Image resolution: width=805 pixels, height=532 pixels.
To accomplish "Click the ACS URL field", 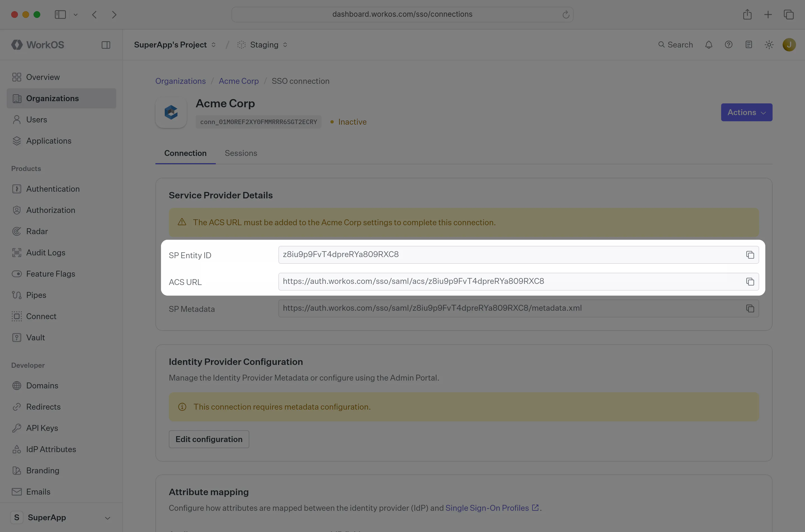I will [518, 282].
